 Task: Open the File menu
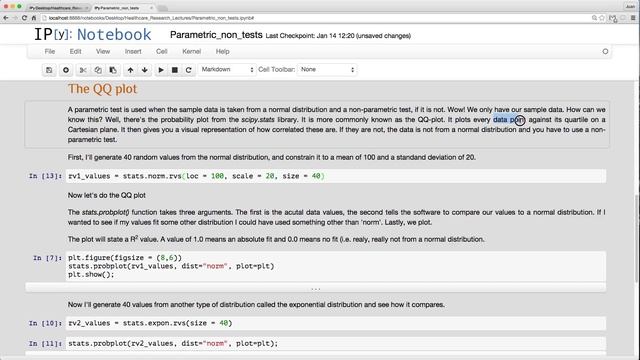click(50, 51)
